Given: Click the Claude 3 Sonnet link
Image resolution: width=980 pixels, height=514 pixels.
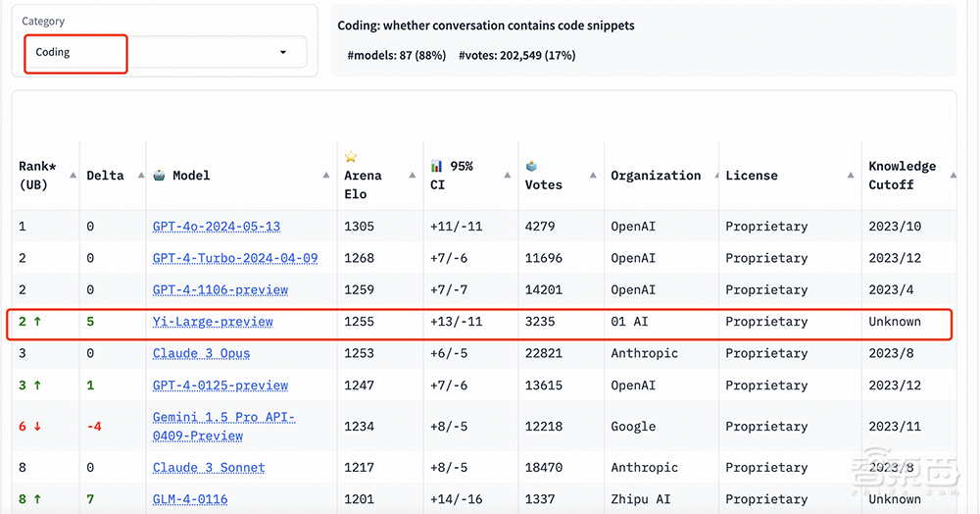Looking at the screenshot, I should tap(208, 468).
